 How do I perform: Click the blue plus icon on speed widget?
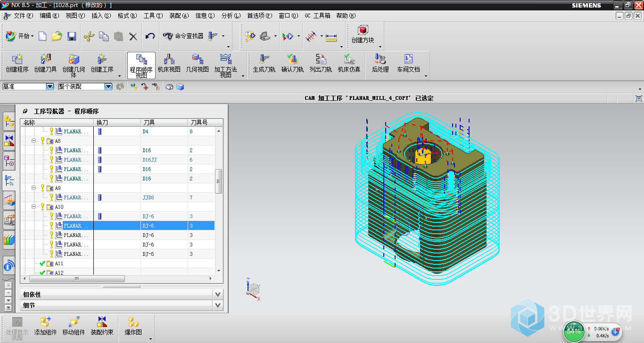pos(615,332)
